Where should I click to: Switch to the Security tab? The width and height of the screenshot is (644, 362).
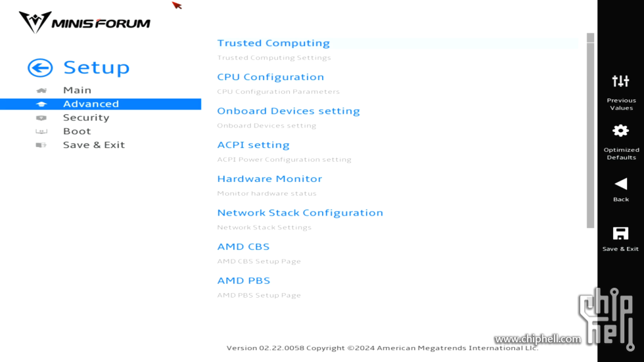[x=86, y=118]
